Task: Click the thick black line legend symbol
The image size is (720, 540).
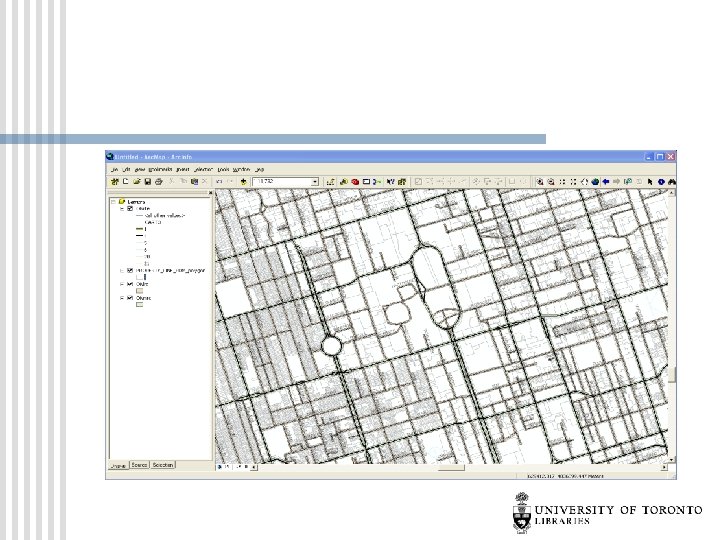Action: pos(140,236)
